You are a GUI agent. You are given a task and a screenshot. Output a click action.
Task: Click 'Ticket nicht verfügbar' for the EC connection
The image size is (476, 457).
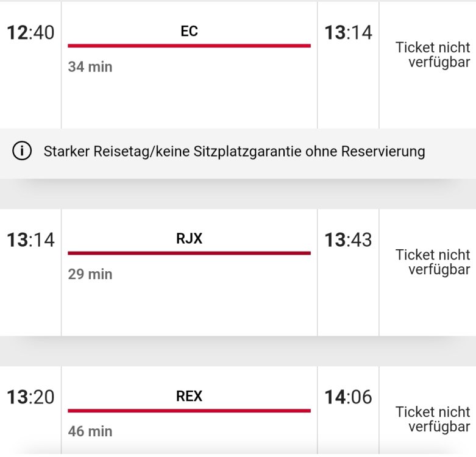pyautogui.click(x=433, y=55)
